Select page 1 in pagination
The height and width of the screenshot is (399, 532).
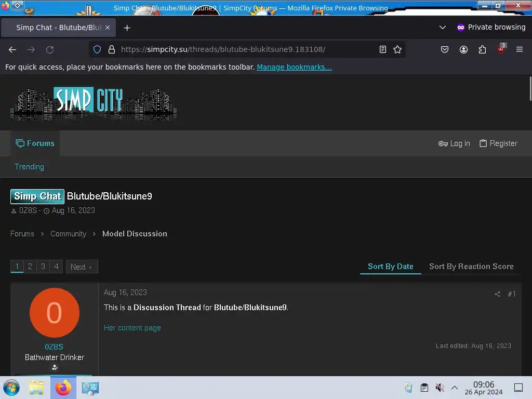pyautogui.click(x=17, y=267)
